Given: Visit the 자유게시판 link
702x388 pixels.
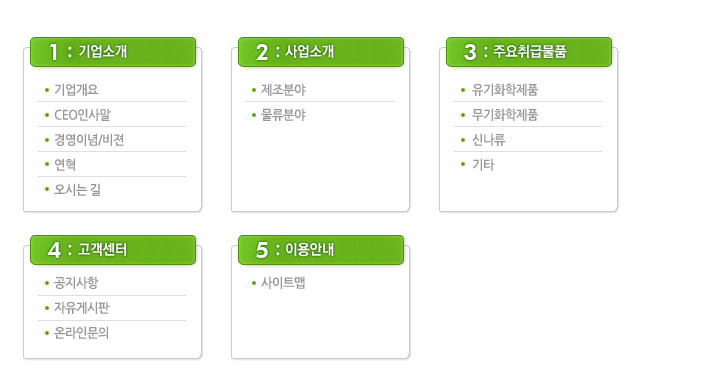Looking at the screenshot, I should pos(81,308).
